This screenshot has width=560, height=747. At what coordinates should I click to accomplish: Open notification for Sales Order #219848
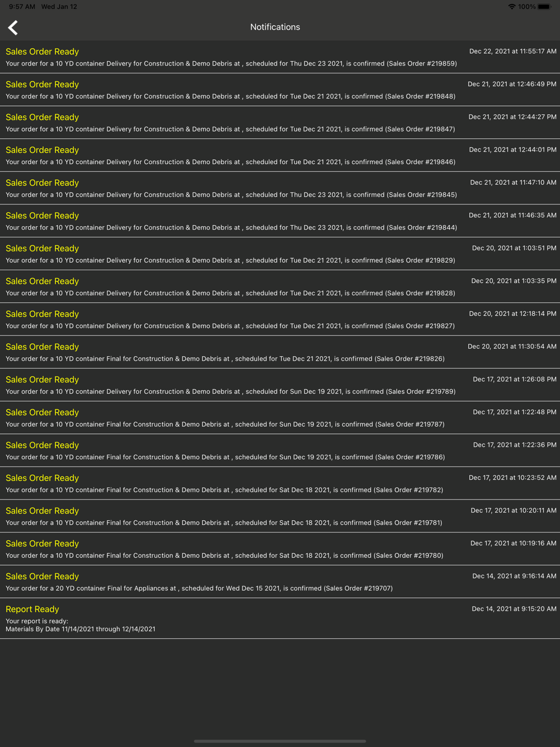coord(280,90)
